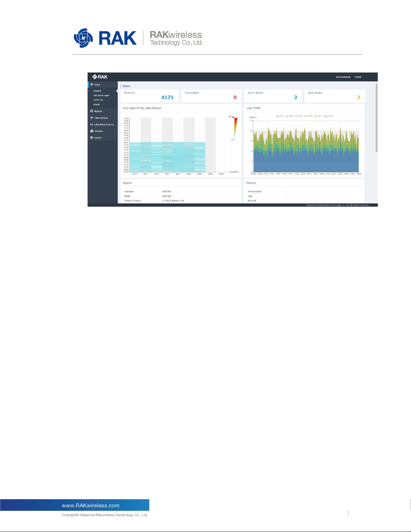Viewport: 411px width, 532px height.
Task: Click the Status globe icon in sidebar
Action: [92, 85]
